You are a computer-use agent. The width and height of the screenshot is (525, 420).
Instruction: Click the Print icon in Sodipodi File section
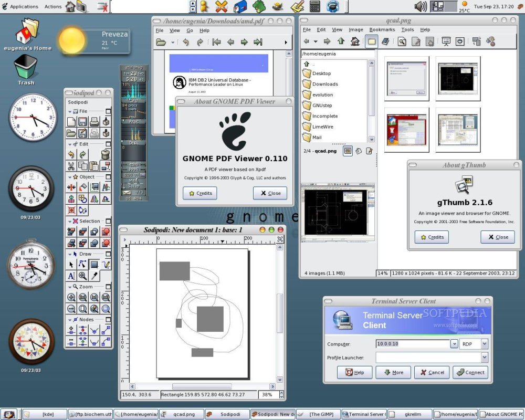[94, 122]
